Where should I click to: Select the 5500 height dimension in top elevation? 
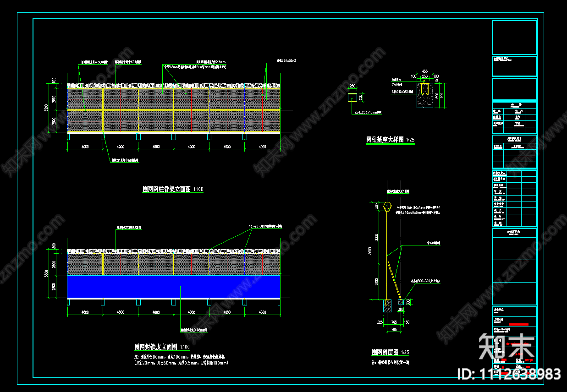(x=53, y=109)
